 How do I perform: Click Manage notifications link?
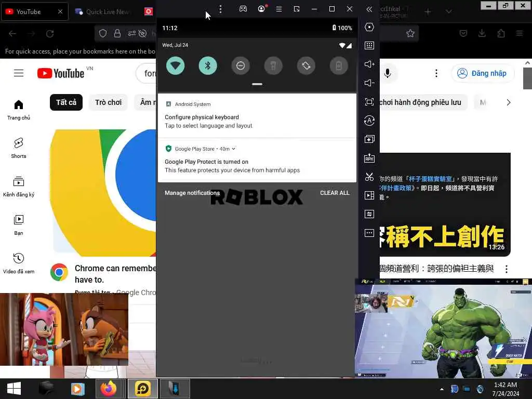click(192, 193)
